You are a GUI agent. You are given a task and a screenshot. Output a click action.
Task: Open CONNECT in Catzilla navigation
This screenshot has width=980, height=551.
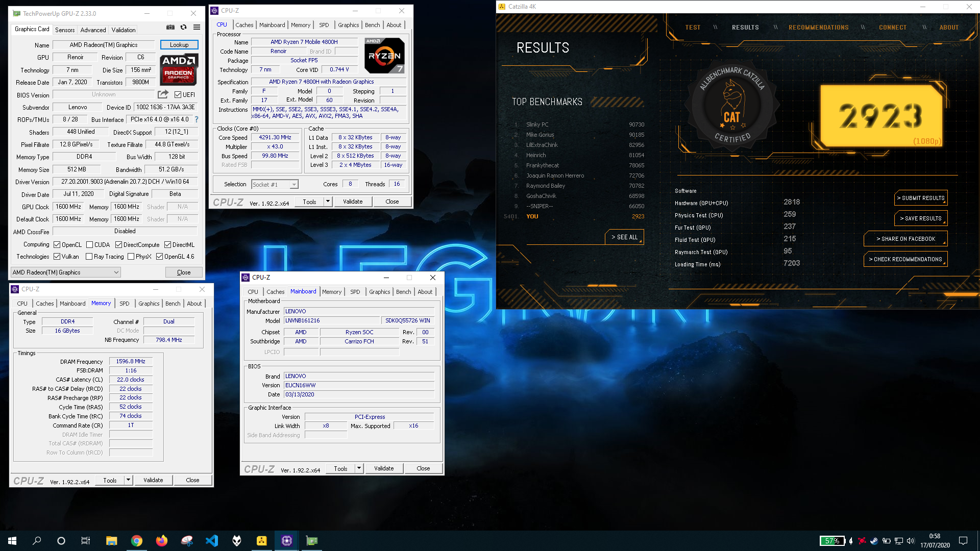pyautogui.click(x=893, y=28)
